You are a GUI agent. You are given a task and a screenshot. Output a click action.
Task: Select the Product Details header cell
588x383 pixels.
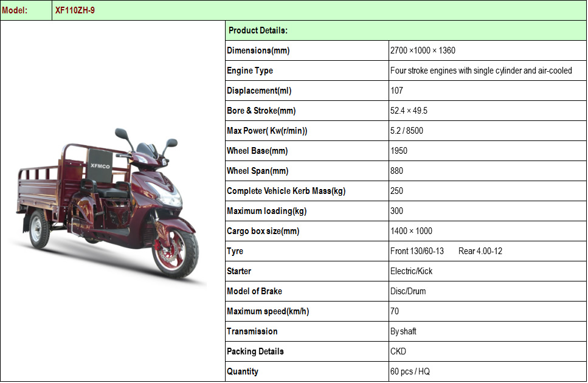[406, 31]
